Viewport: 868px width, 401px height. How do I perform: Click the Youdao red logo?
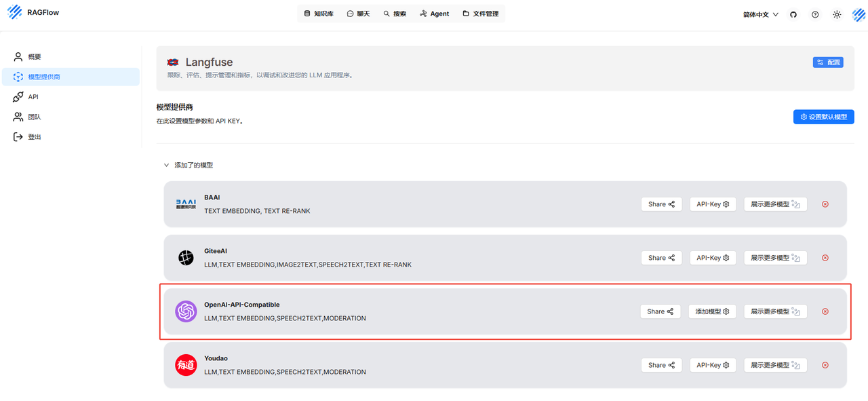click(186, 365)
